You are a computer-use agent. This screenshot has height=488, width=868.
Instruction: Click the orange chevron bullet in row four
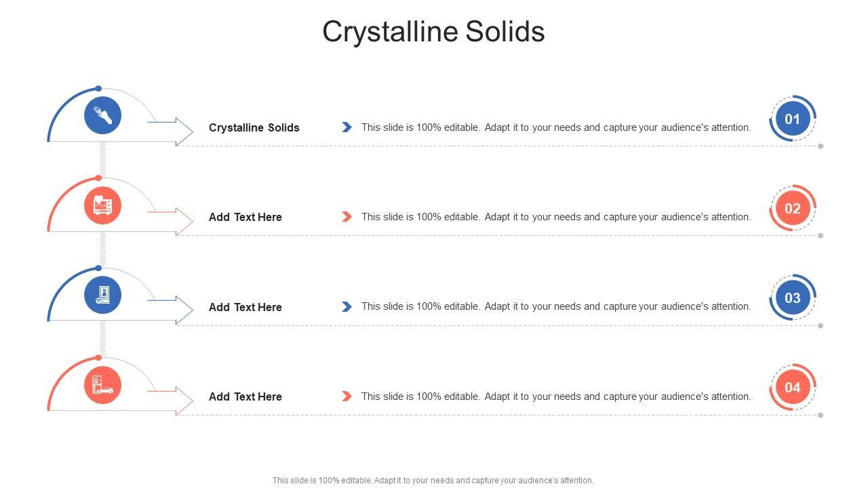coord(347,396)
